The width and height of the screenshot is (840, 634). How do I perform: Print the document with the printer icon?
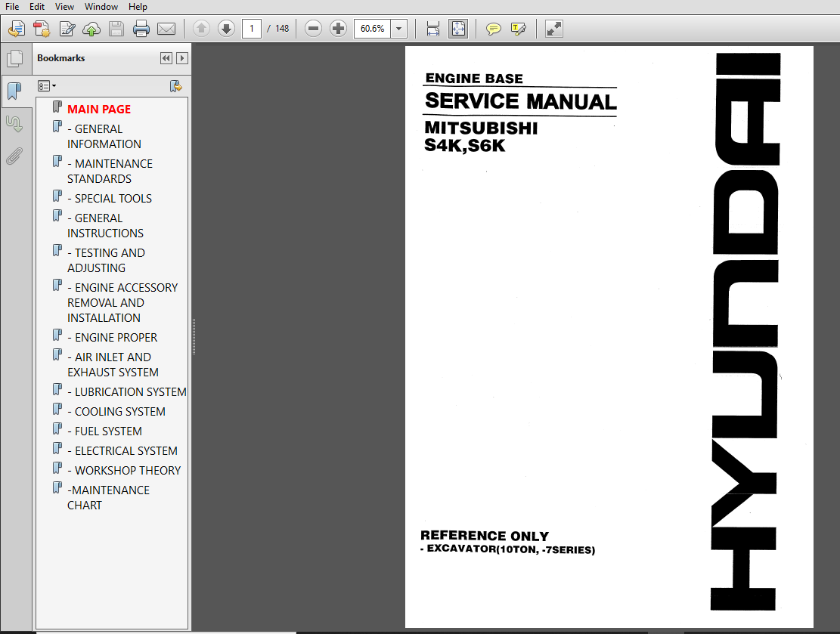coord(141,29)
